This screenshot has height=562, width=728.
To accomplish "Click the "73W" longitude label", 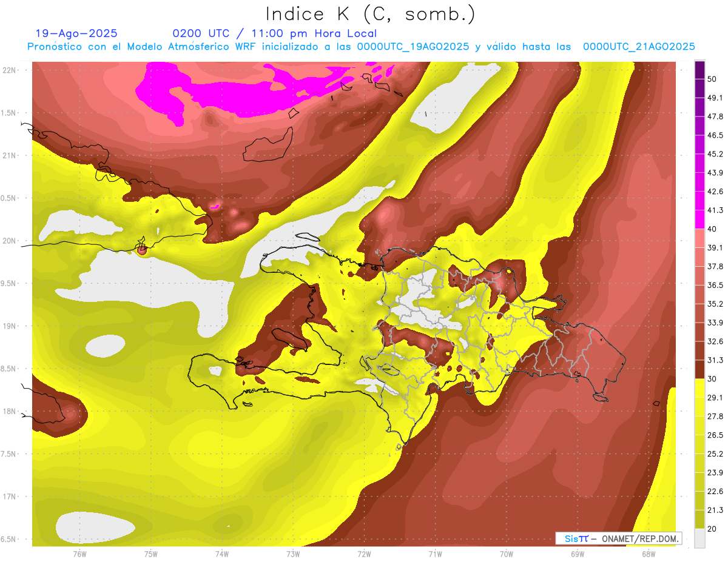I will click(293, 554).
